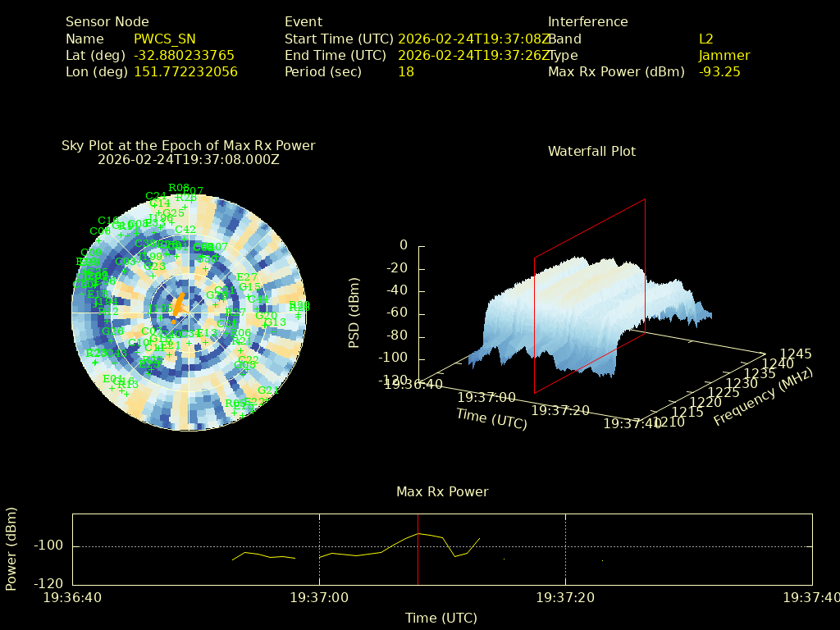Click the Jammer interference type value

(724, 55)
